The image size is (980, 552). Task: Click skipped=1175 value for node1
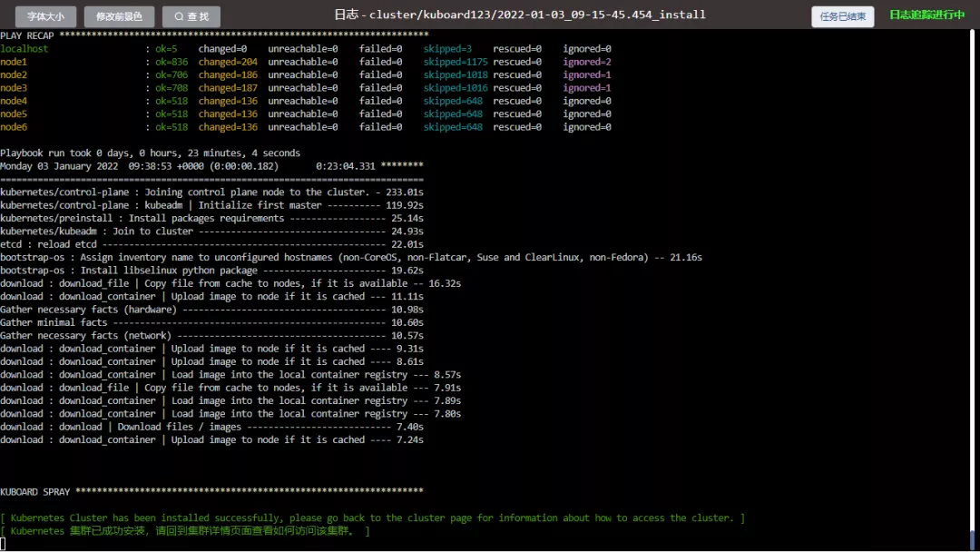point(455,62)
